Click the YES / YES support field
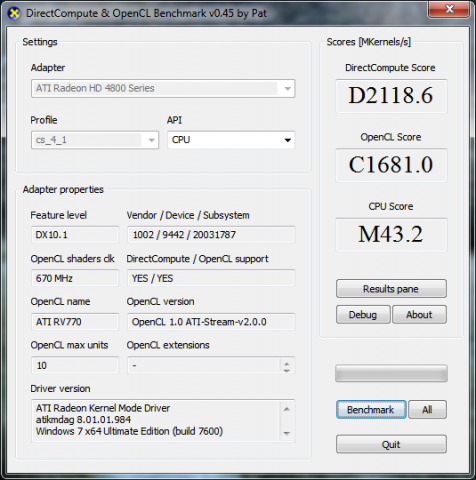 211,278
